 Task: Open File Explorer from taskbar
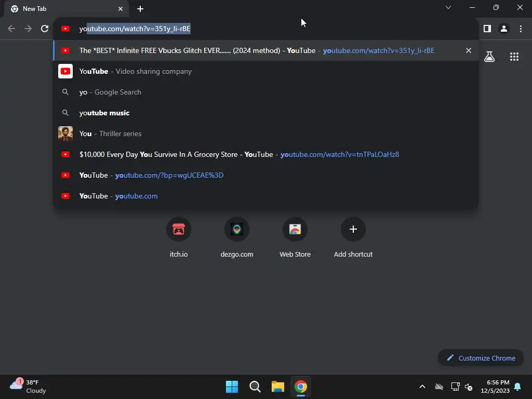click(x=277, y=387)
